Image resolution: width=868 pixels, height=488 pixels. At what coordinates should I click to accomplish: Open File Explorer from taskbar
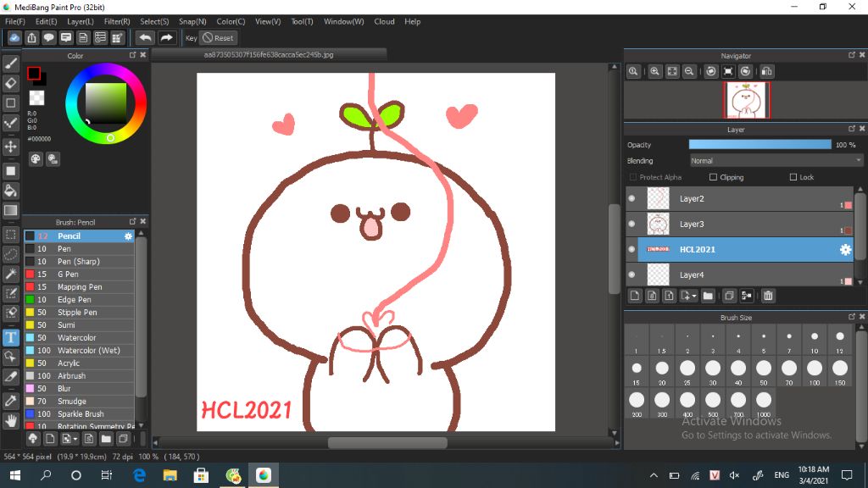tap(170, 475)
